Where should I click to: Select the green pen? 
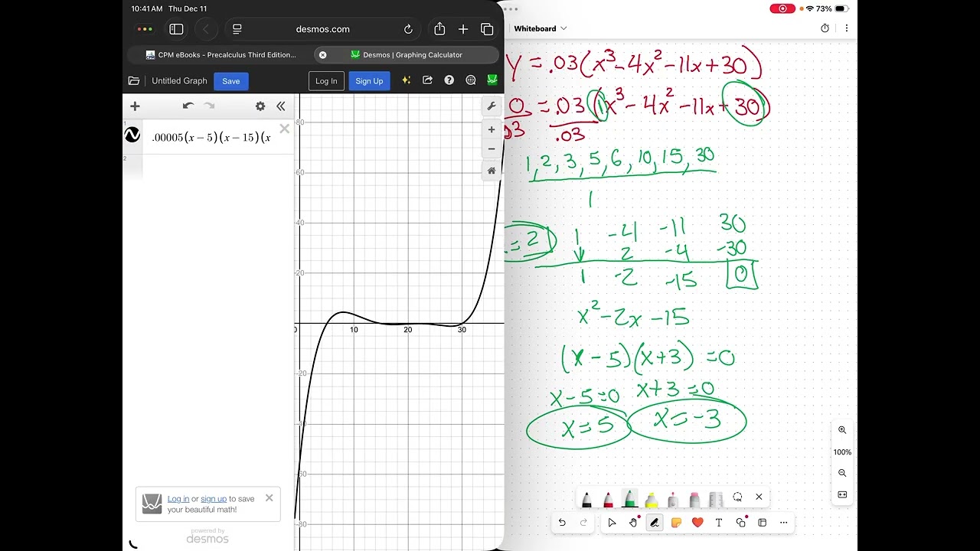pyautogui.click(x=629, y=498)
